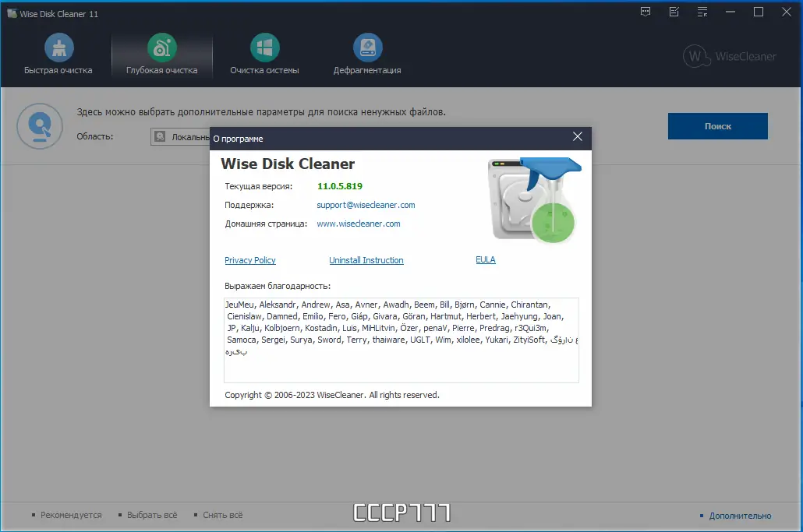Click the Copyright 2006-2023 WiseCleaner text
The image size is (803, 532).
coord(332,395)
